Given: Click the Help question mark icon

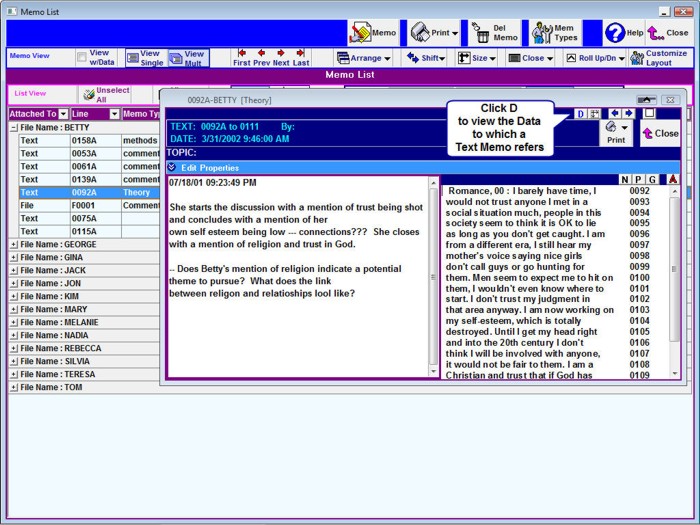Looking at the screenshot, I should pos(615,33).
